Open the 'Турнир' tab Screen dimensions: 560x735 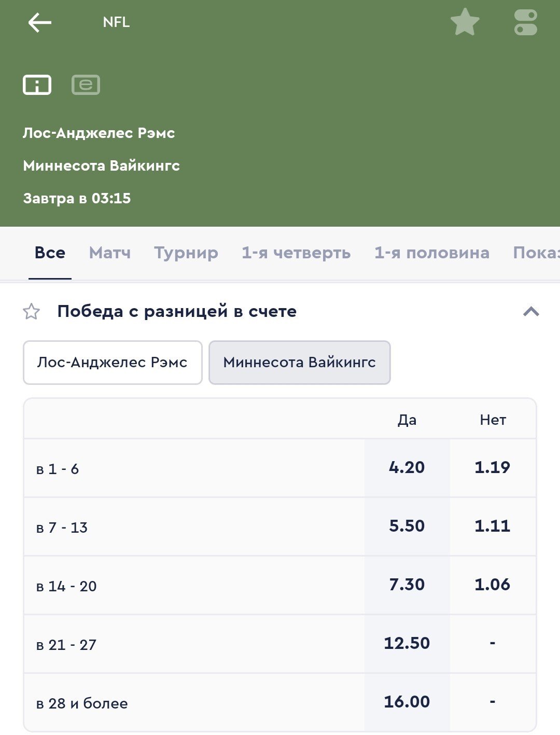tap(186, 253)
